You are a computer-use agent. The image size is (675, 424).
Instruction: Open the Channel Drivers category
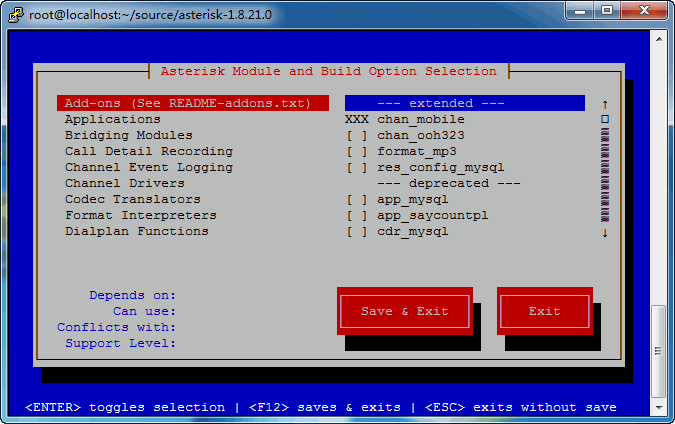125,183
